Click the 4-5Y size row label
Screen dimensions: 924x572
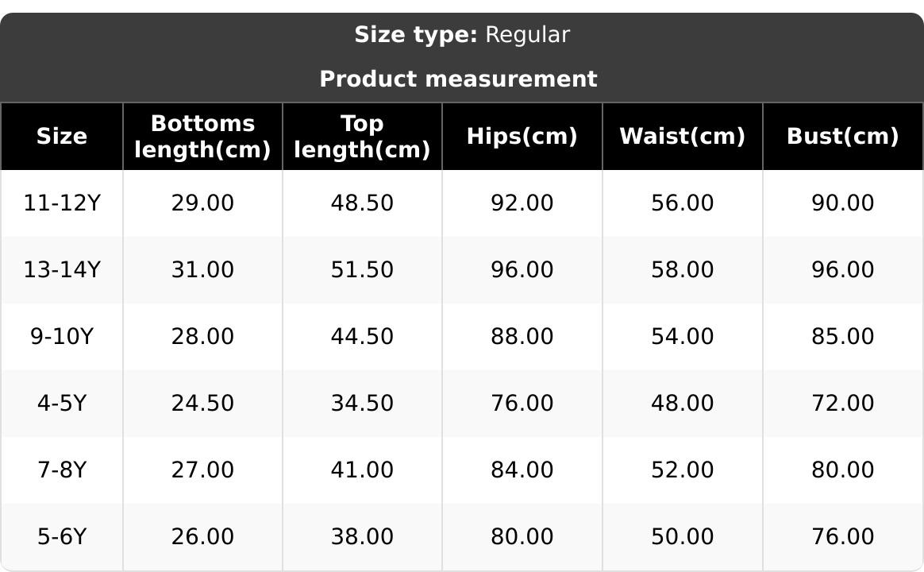62,404
